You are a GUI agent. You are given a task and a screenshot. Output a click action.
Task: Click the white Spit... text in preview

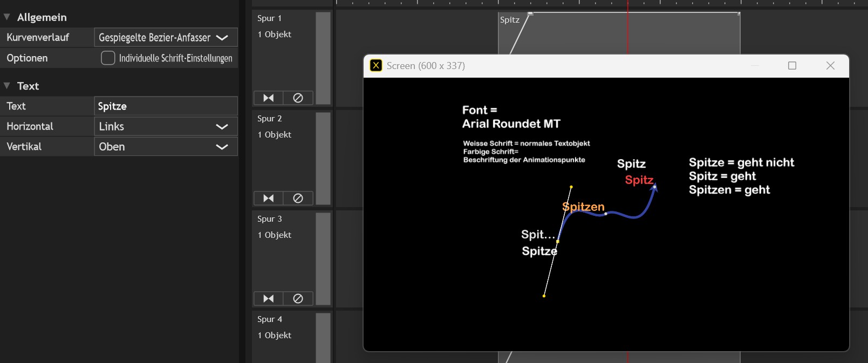(538, 235)
